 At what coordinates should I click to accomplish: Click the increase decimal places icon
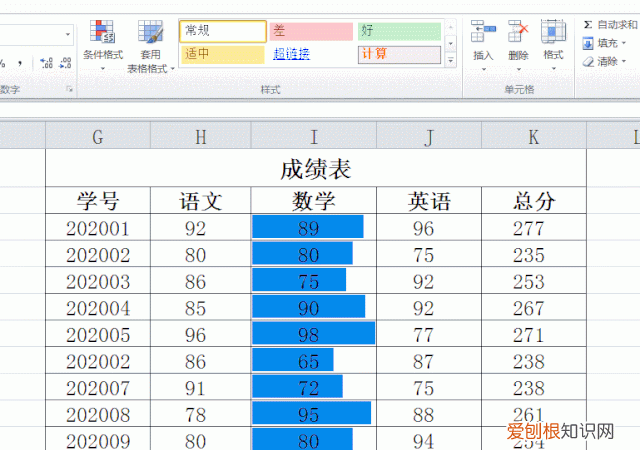47,63
